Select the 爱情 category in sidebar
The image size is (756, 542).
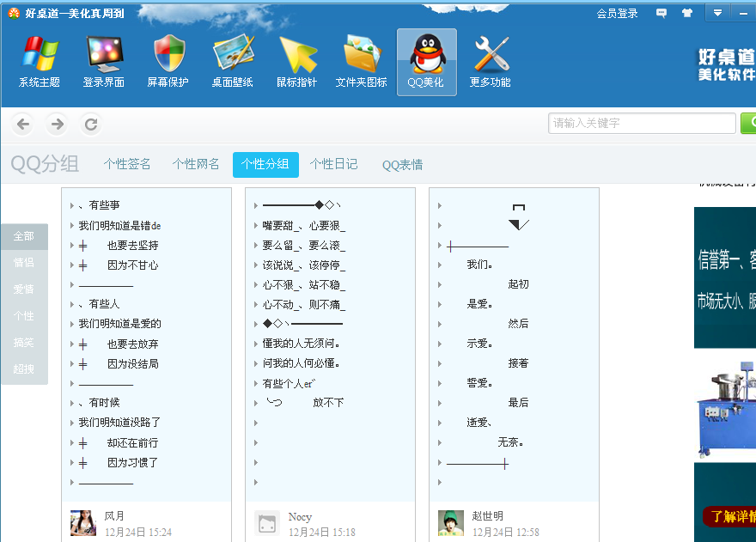point(24,289)
